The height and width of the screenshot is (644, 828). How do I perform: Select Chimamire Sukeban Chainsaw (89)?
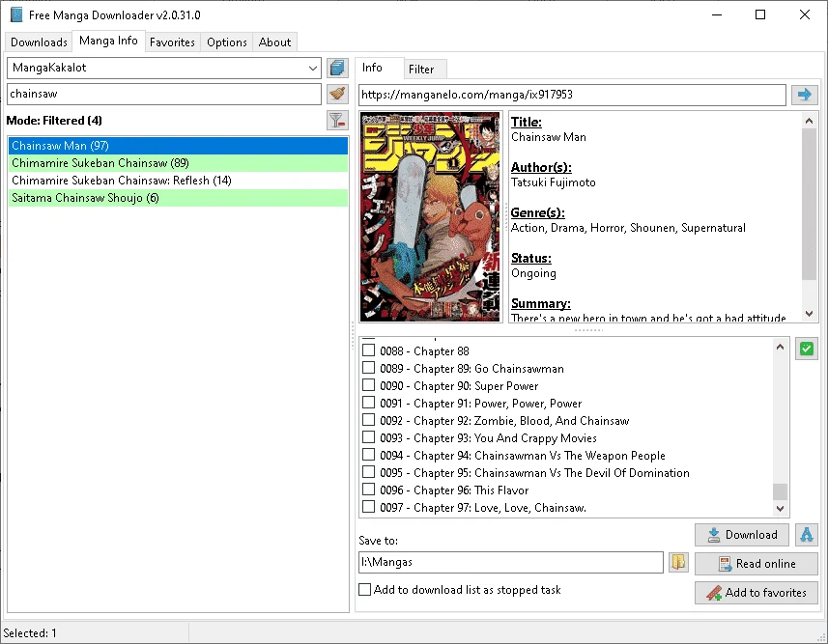178,163
